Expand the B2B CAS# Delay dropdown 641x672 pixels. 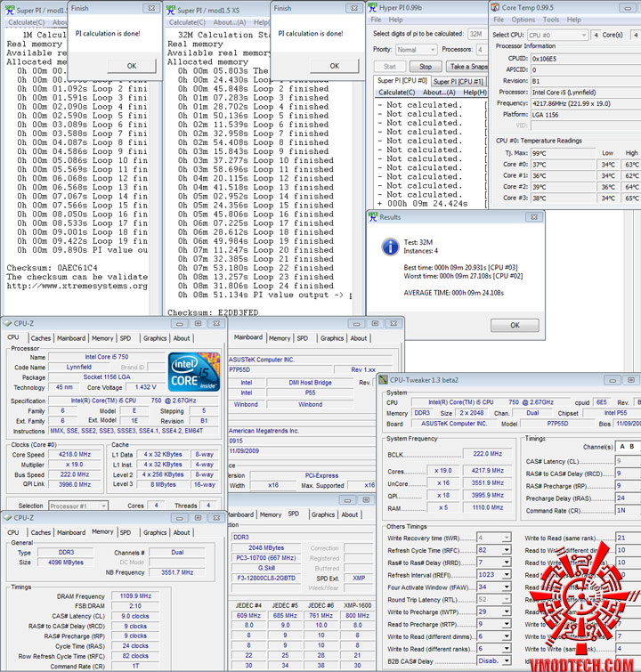(x=507, y=660)
